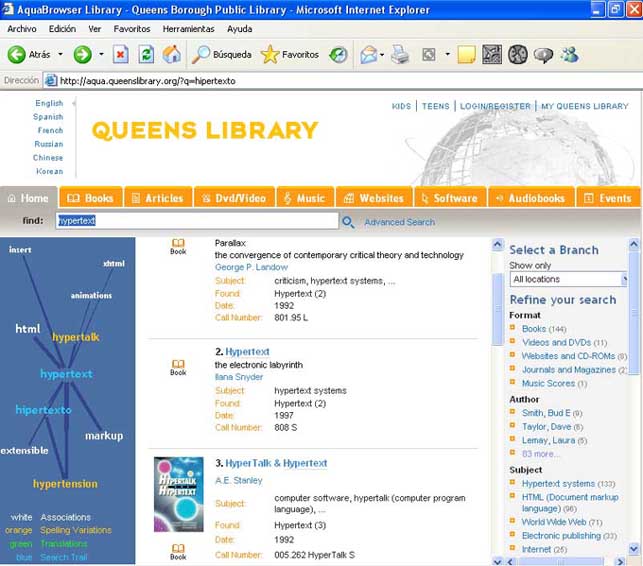Click the Book icon for Hypertext electronic labyrinth
643x566 pixels.
[x=178, y=367]
